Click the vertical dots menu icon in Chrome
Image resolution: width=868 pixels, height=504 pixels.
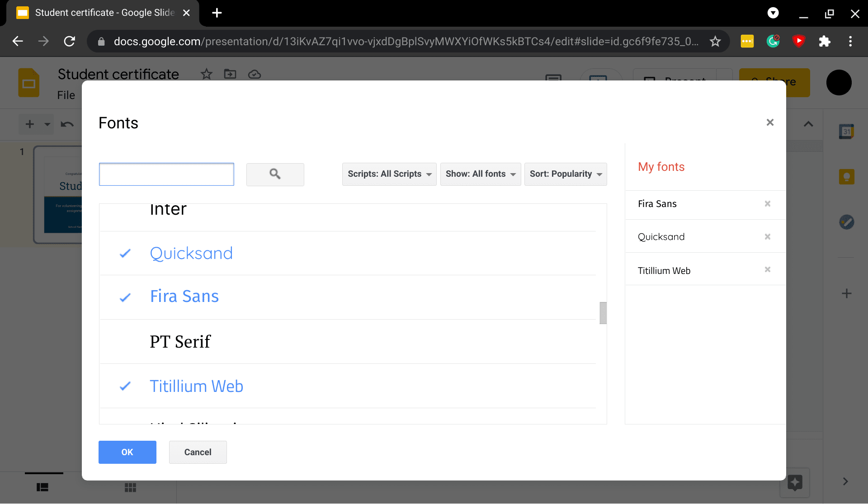click(x=851, y=42)
